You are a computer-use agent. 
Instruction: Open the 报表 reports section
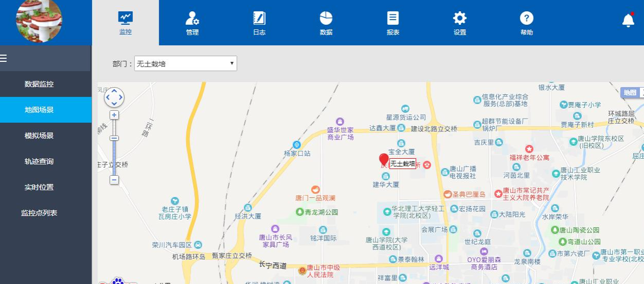coord(393,23)
